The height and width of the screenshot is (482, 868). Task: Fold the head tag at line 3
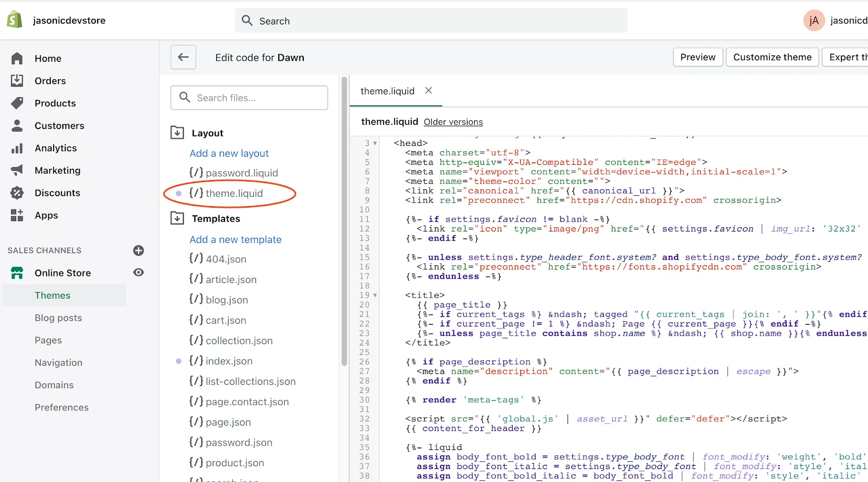click(375, 144)
